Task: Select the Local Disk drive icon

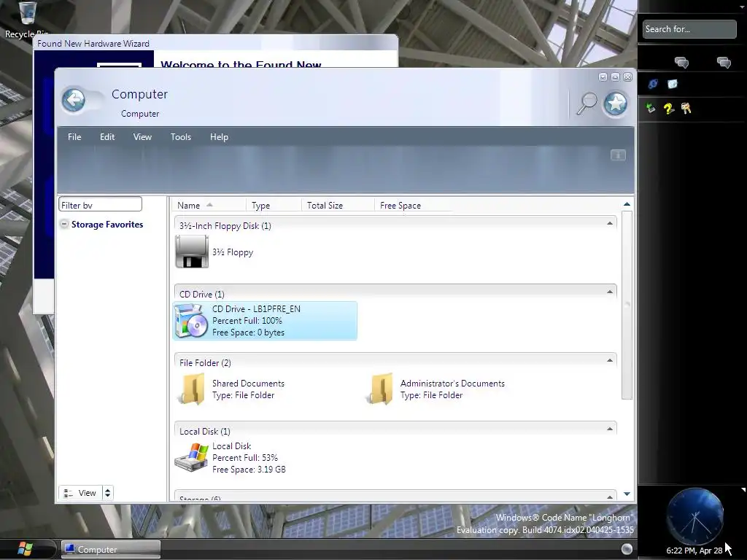Action: point(192,458)
